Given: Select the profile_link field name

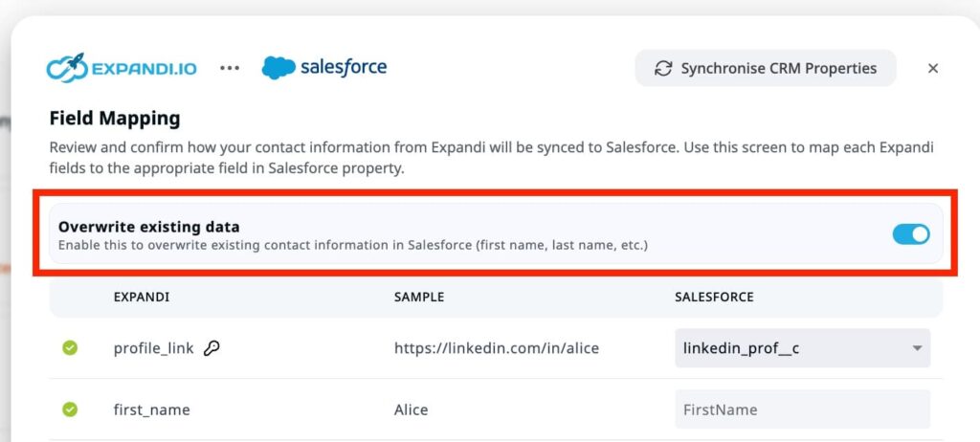Looking at the screenshot, I should (x=153, y=348).
